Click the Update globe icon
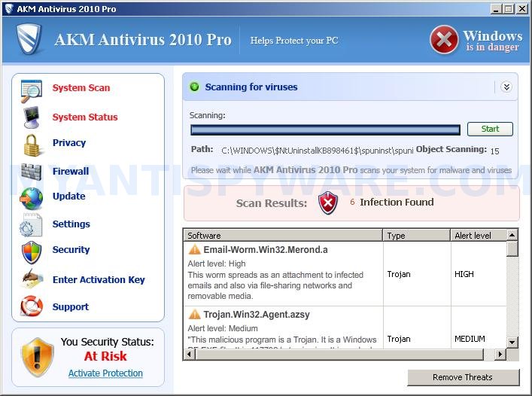This screenshot has width=532, height=396. tap(31, 199)
